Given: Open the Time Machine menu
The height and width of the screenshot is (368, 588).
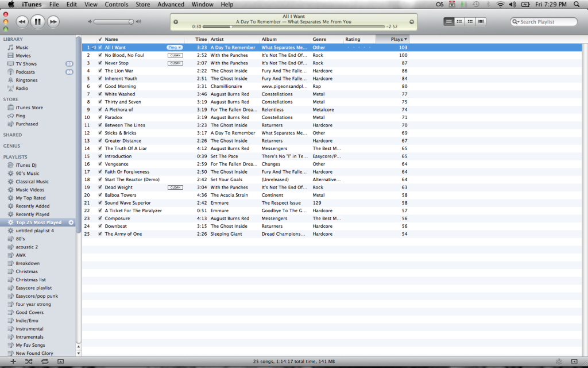Looking at the screenshot, I should 476,5.
